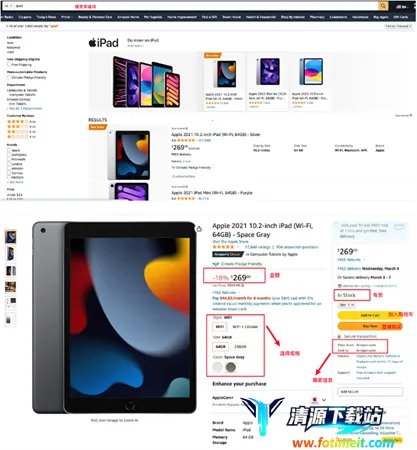The width and height of the screenshot is (417, 450).
Task: Open Today's Deals in navigation bar
Action: tap(46, 17)
